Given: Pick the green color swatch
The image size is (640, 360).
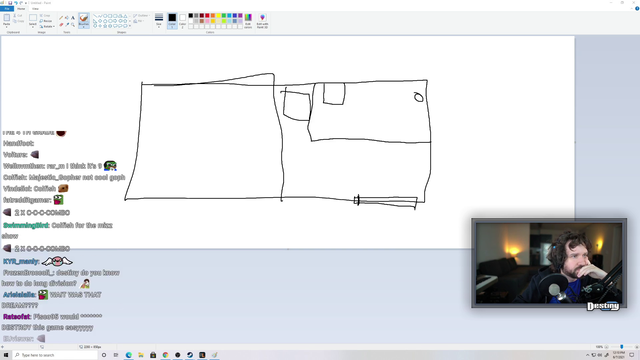Looking at the screenshot, I should 224,16.
